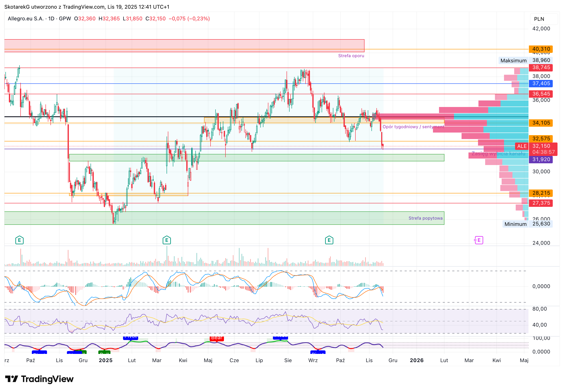The image size is (564, 392).
Task: Select the red 36,545 price label
Action: pyautogui.click(x=541, y=94)
